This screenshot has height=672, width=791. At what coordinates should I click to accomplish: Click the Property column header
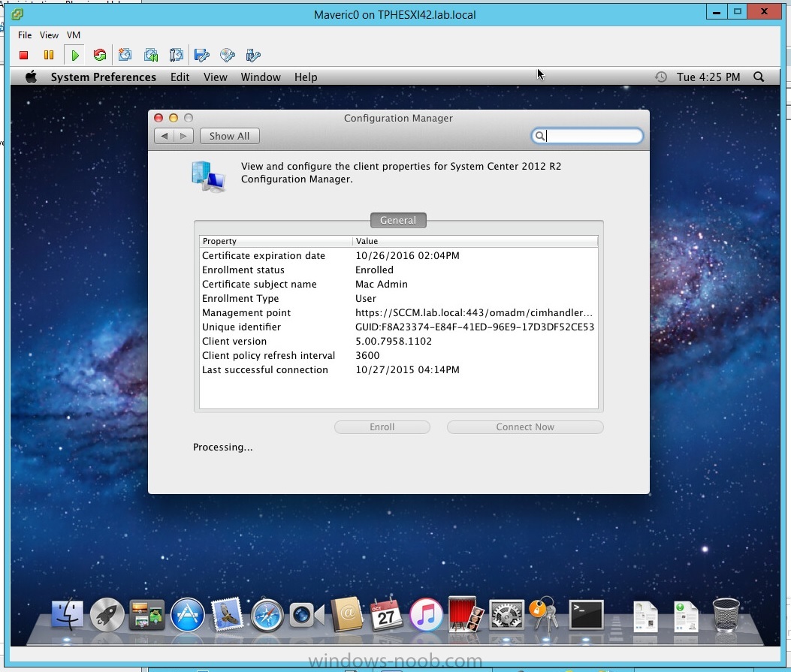[x=276, y=241]
